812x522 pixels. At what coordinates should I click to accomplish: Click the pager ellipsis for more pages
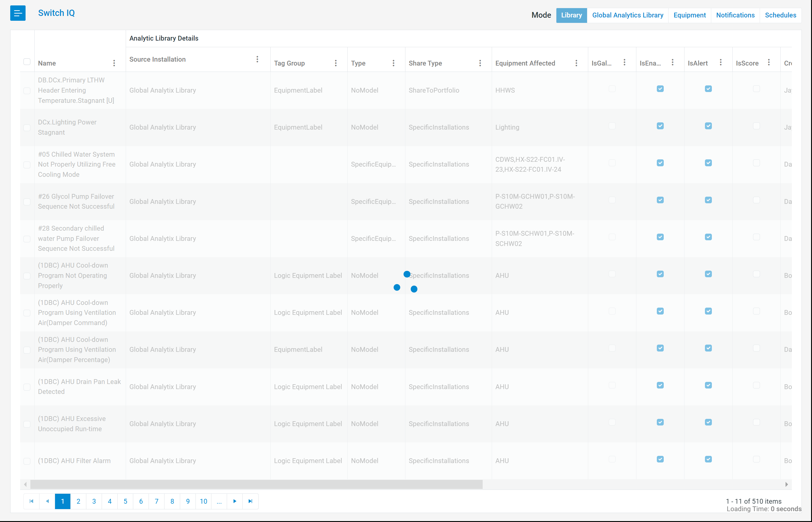[x=219, y=501]
